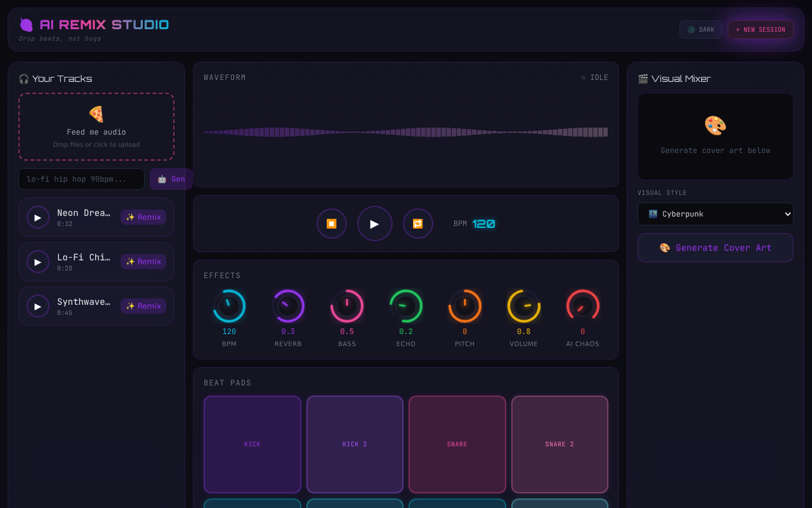Screen dimensions: 812x508
Task: Click the Volume effect knob
Action: click(524, 306)
